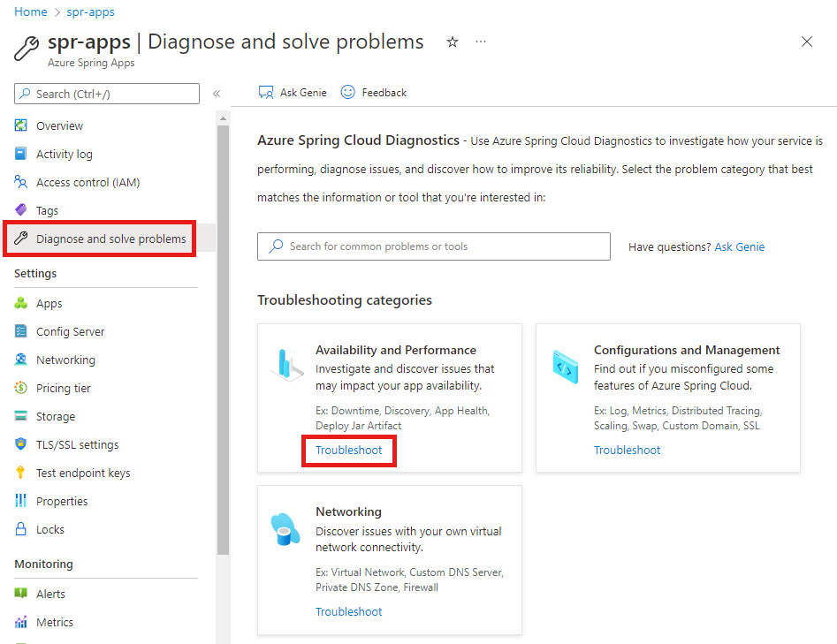Select the Tags icon in sidebar
This screenshot has width=837, height=644.
[x=21, y=210]
